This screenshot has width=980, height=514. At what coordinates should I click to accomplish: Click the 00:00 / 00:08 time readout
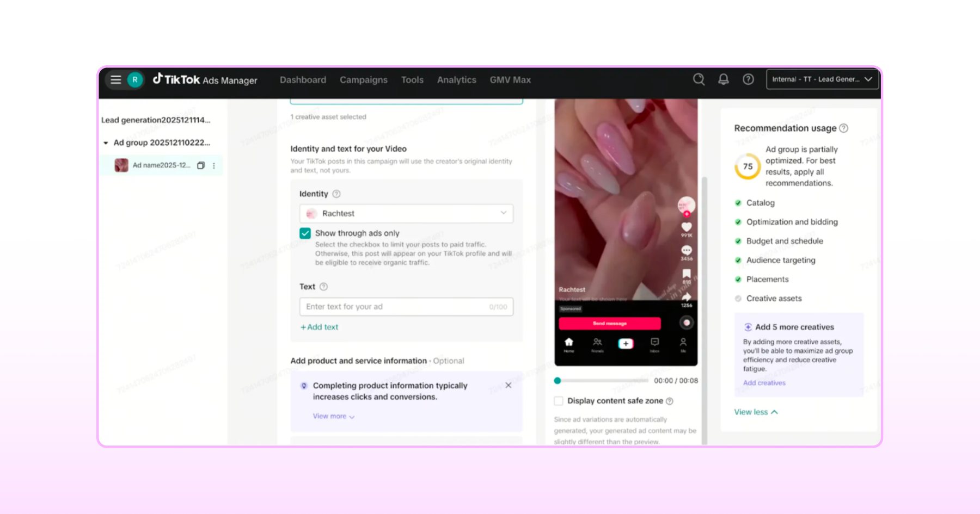(676, 381)
